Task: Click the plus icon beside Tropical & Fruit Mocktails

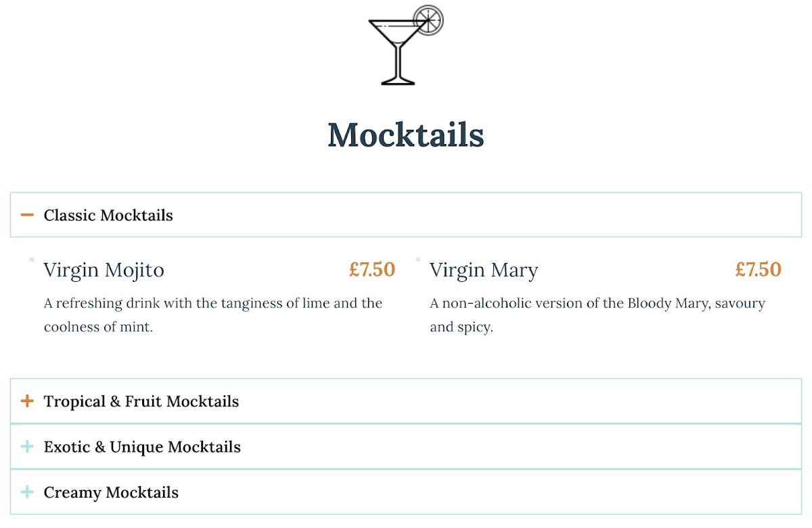Action: (27, 402)
